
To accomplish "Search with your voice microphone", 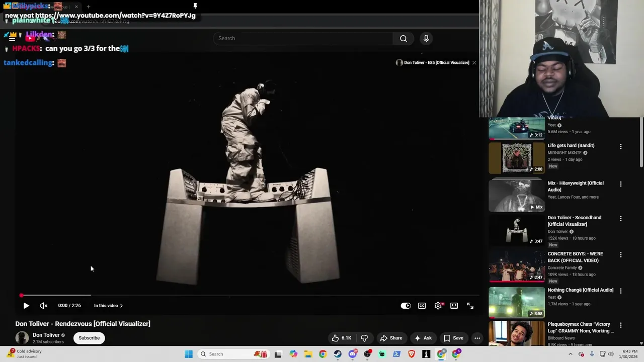I will 426,38.
